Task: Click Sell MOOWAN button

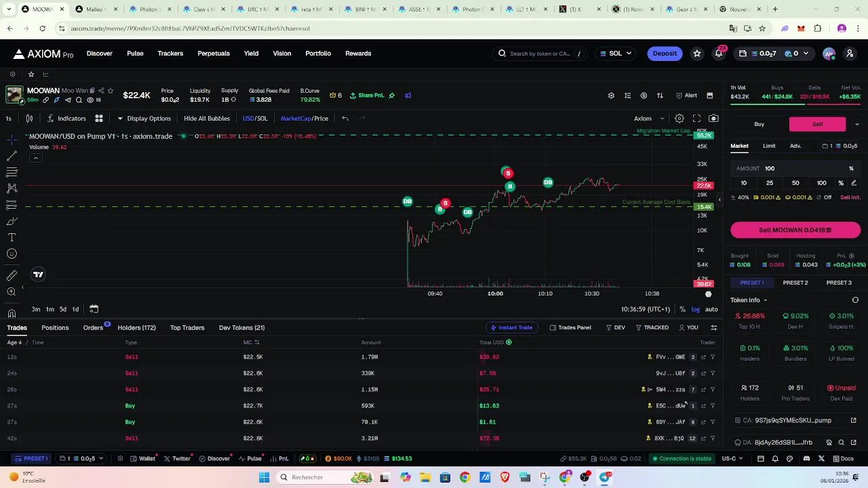Action: click(795, 230)
